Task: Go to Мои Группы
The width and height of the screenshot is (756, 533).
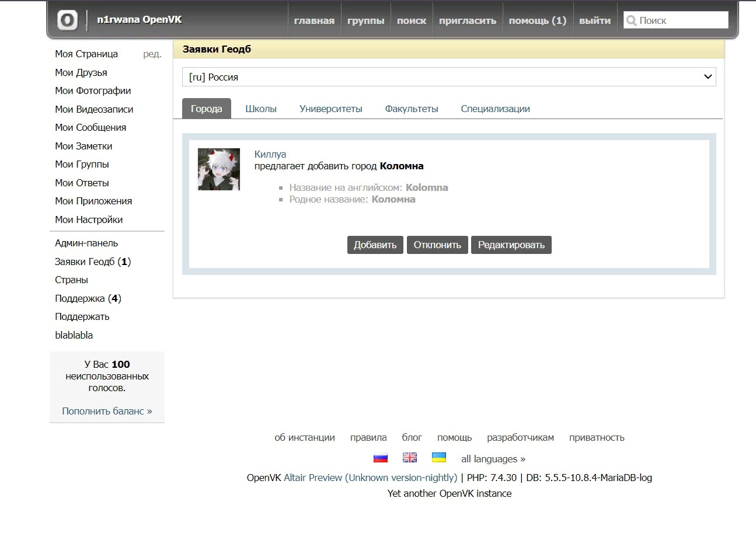Action: 82,164
